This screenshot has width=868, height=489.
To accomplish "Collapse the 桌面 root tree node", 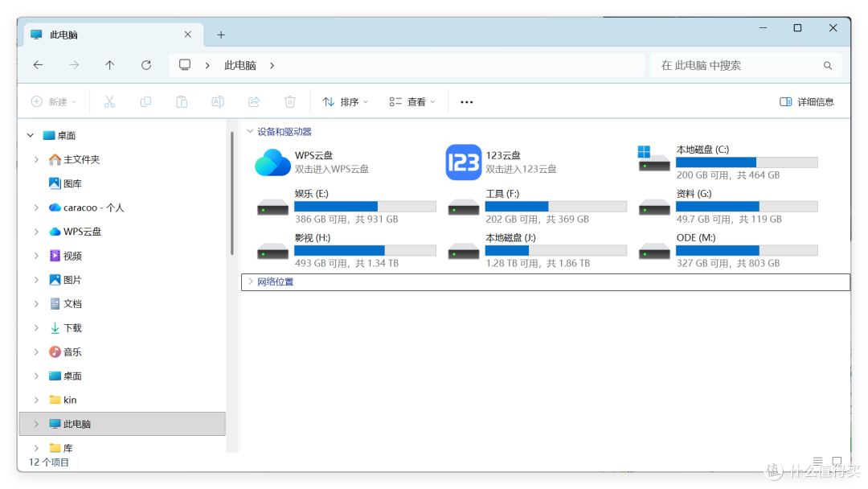I will tap(31, 135).
